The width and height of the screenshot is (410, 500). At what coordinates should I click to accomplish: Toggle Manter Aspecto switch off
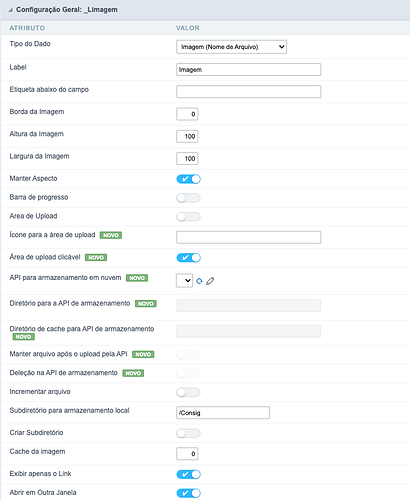pos(189,179)
